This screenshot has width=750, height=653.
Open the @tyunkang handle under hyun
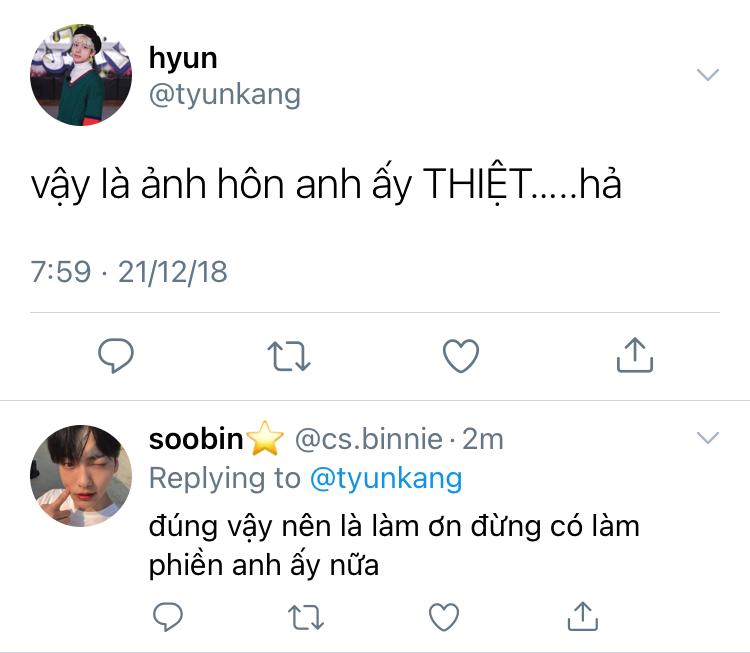(x=224, y=95)
